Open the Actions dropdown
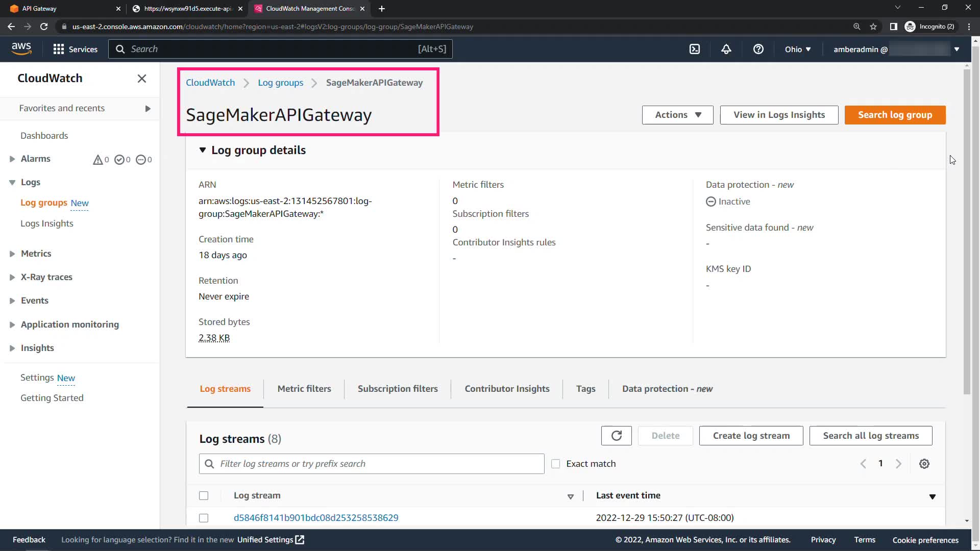This screenshot has height=551, width=980. point(677,115)
